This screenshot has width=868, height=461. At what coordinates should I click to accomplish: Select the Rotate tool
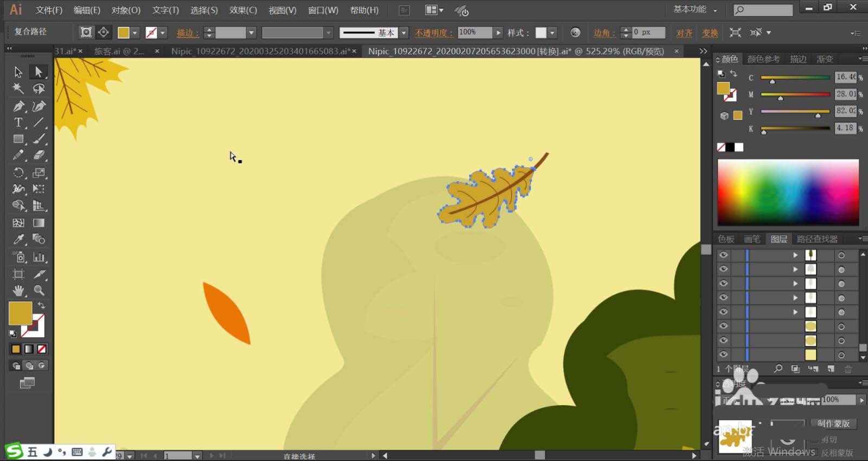pos(18,173)
